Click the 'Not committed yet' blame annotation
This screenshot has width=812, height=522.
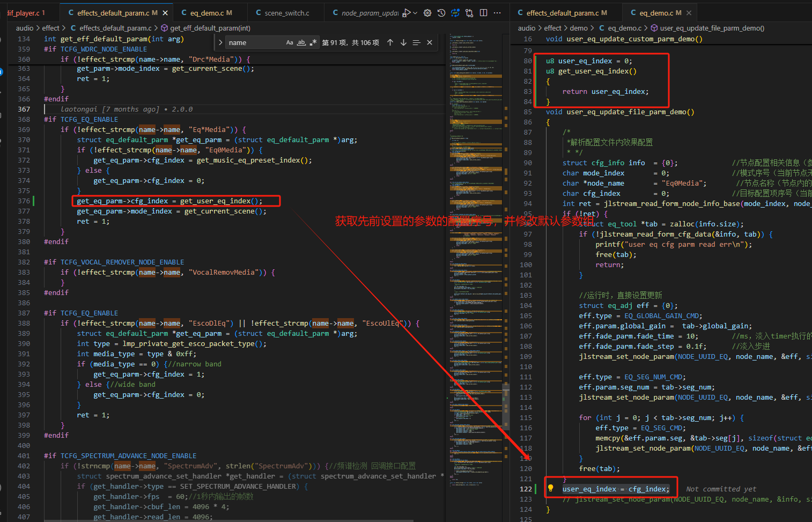(721, 489)
